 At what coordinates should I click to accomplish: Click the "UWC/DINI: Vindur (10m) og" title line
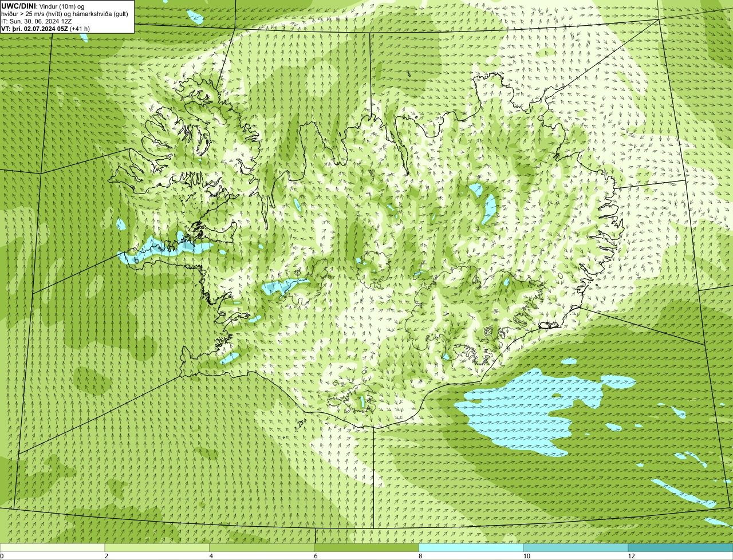[x=43, y=6]
